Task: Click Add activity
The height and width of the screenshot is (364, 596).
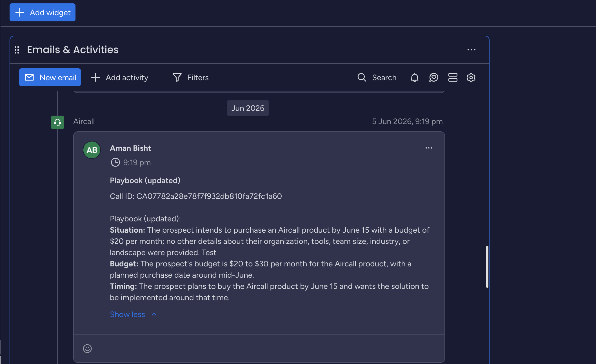Action: [x=120, y=77]
